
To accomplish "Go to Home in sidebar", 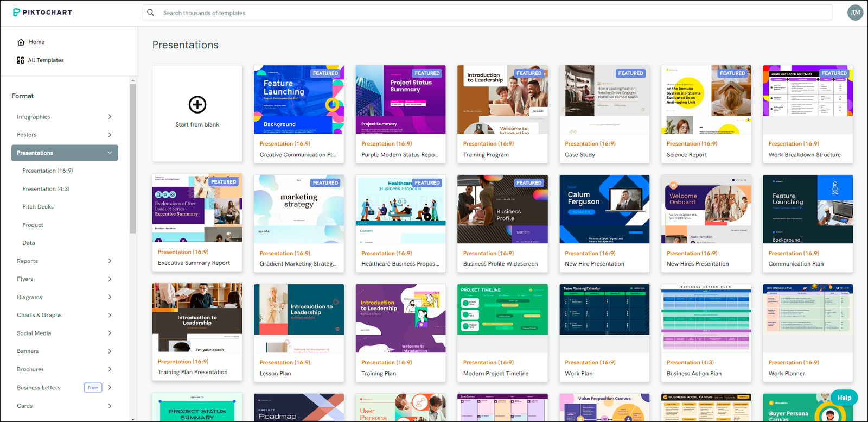I will tap(31, 42).
